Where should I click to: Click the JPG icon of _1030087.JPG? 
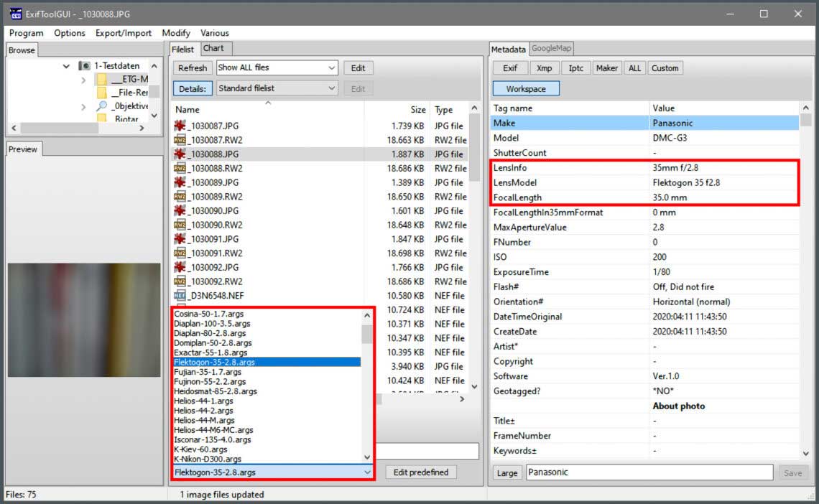click(180, 126)
